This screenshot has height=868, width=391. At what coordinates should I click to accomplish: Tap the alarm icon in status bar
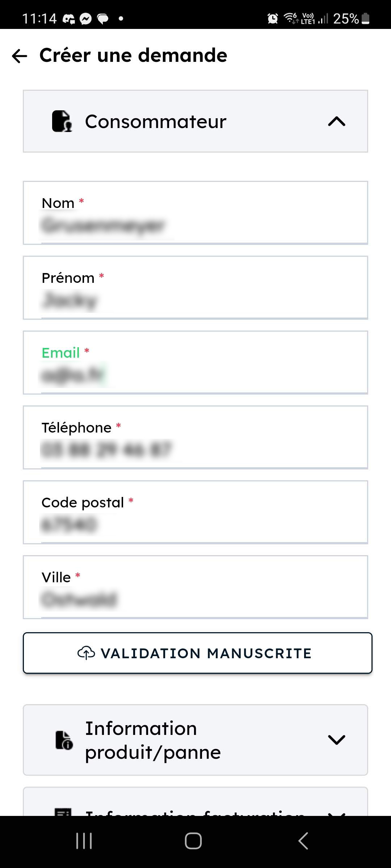coord(273,18)
